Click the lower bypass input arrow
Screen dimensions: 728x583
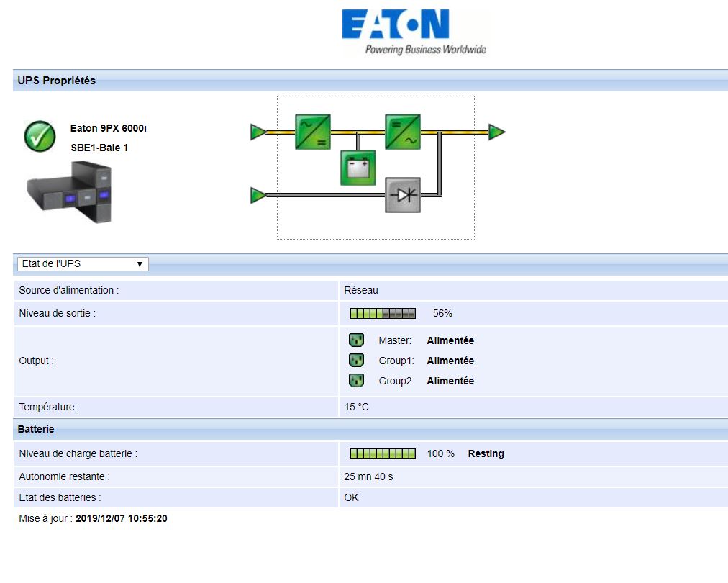tap(258, 195)
